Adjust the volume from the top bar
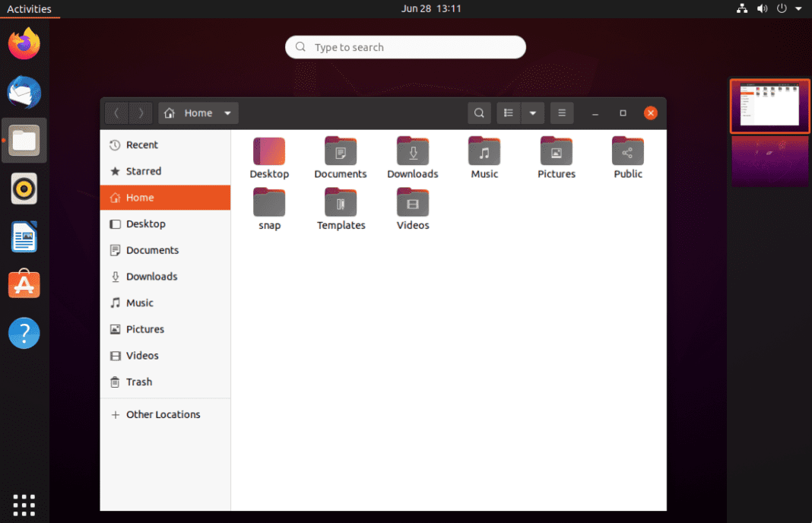Screen dimensions: 812x523 point(762,8)
